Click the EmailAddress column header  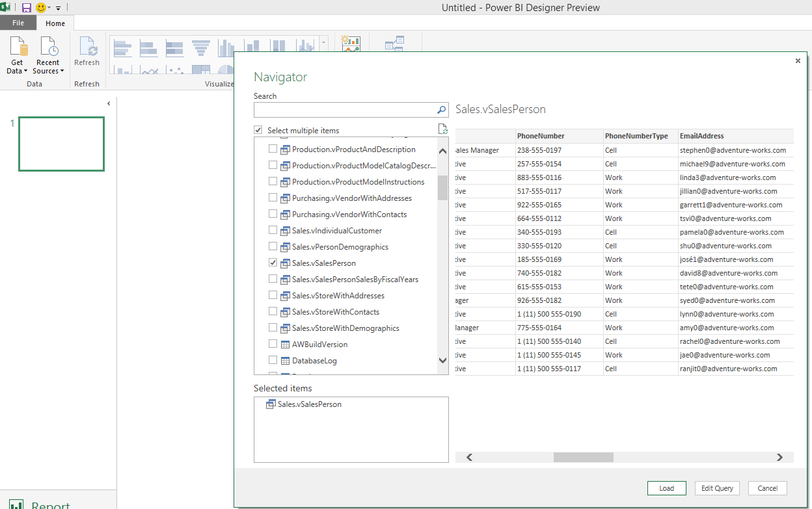[x=736, y=136]
